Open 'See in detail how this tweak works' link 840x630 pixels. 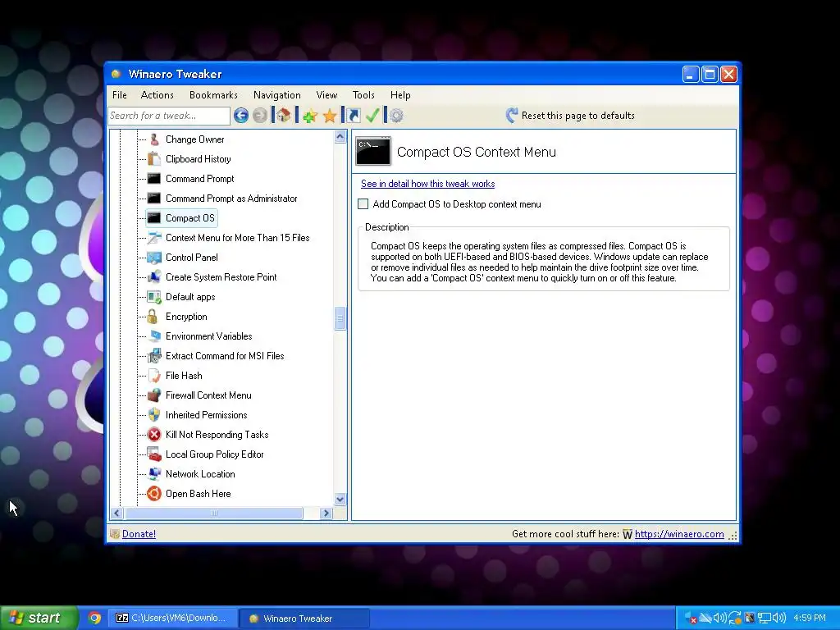pyautogui.click(x=427, y=184)
